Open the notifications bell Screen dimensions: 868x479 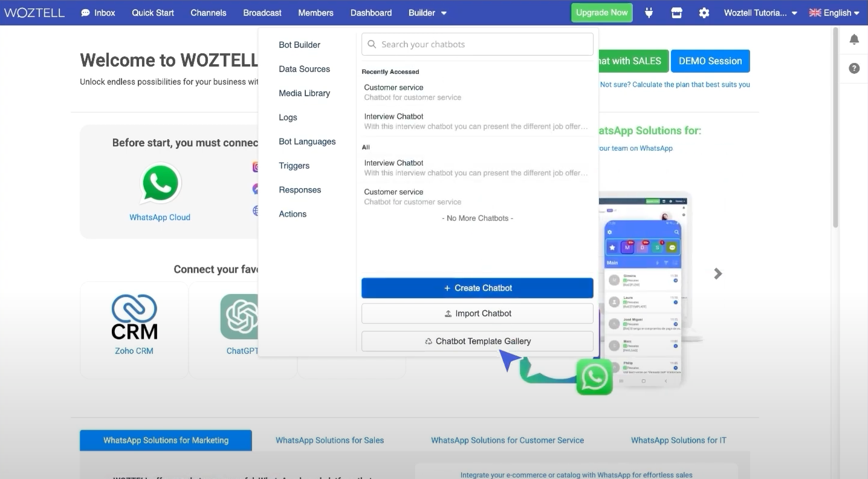click(854, 39)
